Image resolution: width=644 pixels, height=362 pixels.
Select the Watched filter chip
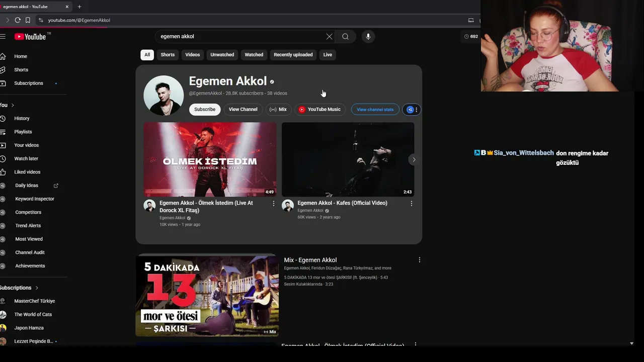pyautogui.click(x=254, y=55)
